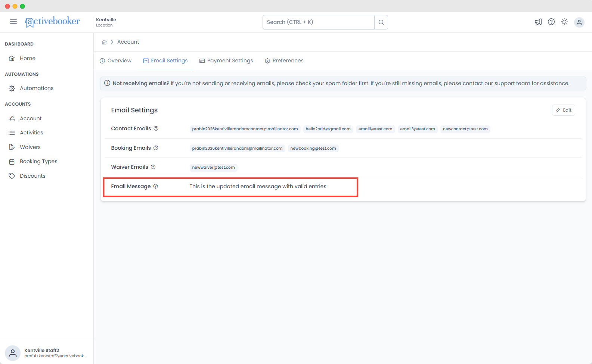592x364 pixels.
Task: Click the Email Settings card heading
Action: 134,110
